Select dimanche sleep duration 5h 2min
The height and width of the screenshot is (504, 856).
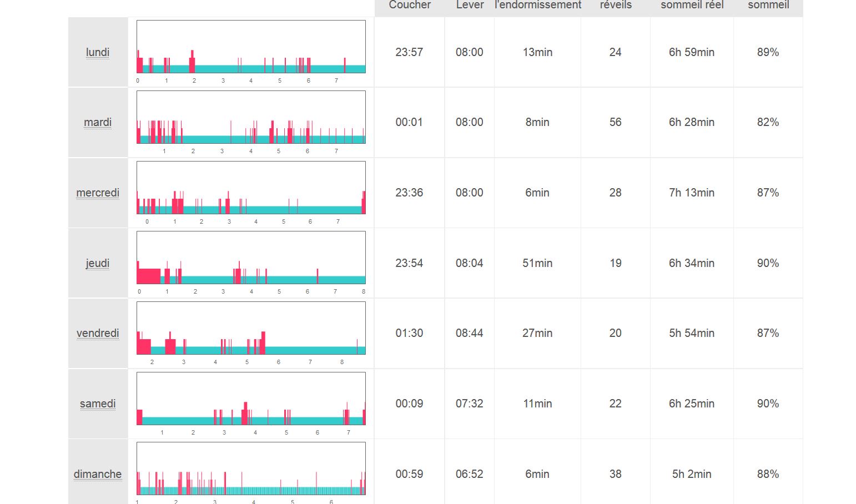[x=692, y=474]
